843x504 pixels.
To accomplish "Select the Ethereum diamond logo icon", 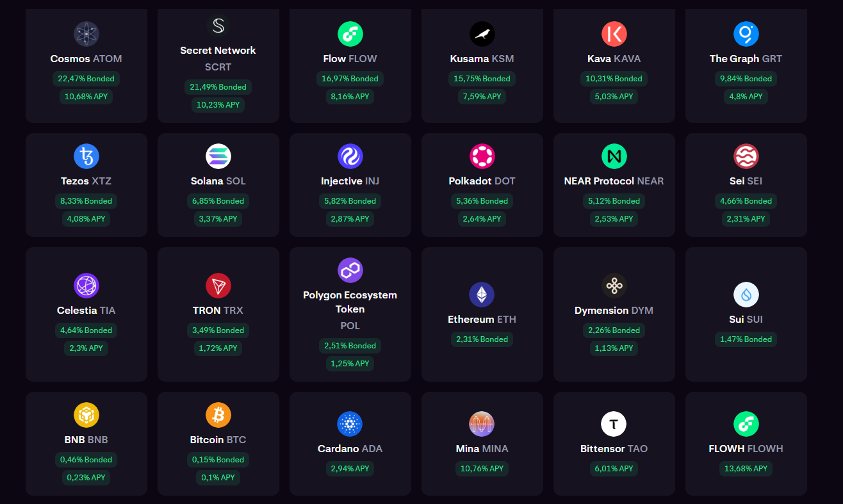I will (x=482, y=295).
